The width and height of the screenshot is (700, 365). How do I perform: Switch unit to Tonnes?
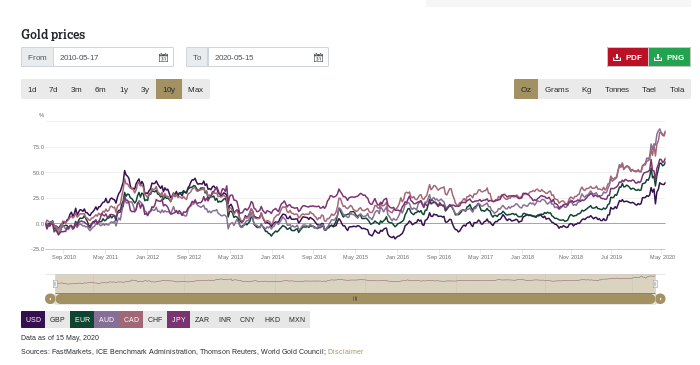(617, 89)
